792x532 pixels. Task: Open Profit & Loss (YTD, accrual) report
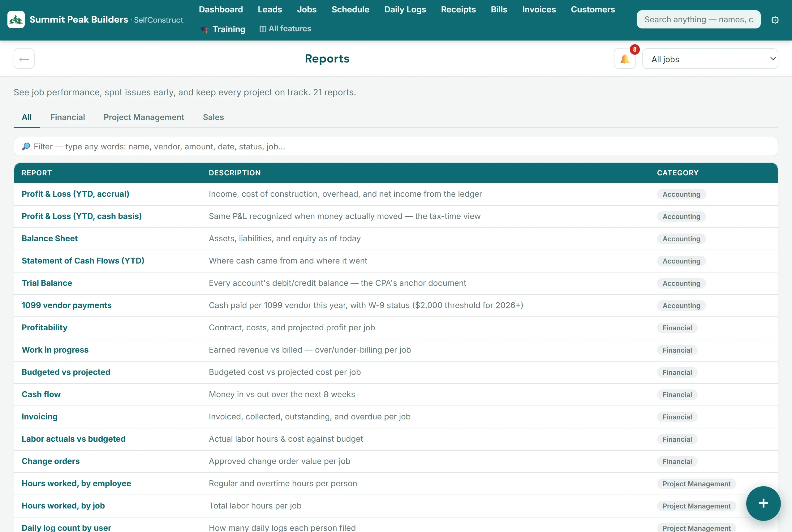75,194
